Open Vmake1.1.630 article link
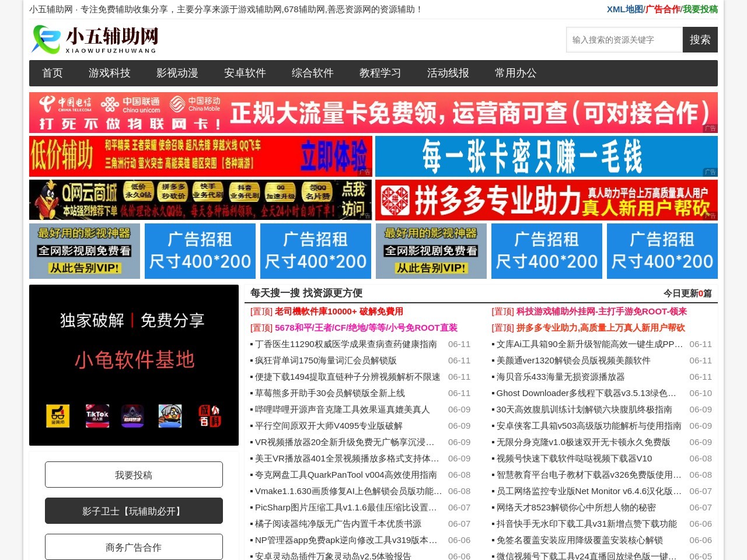The height and width of the screenshot is (560, 747). click(348, 491)
